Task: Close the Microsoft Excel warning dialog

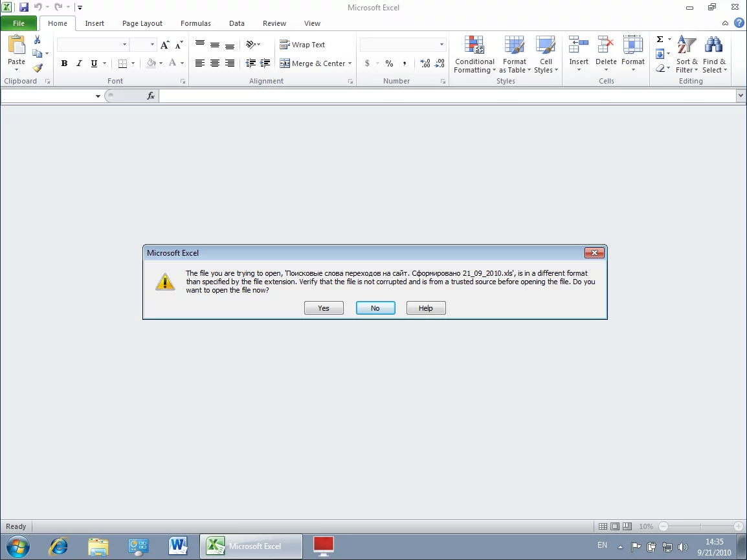Action: [x=594, y=252]
